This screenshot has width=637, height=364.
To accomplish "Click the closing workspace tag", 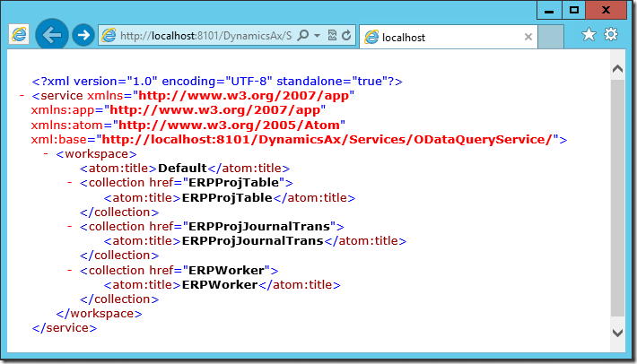I will click(99, 314).
